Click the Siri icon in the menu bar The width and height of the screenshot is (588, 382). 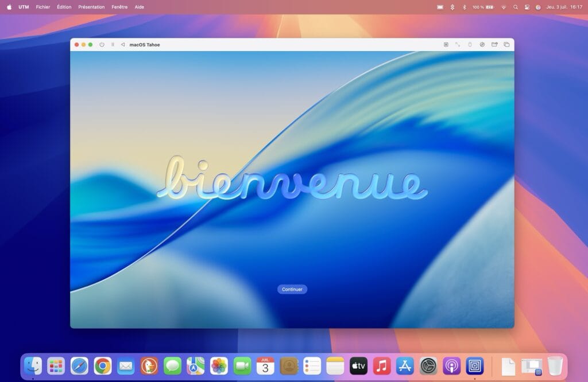coord(538,7)
